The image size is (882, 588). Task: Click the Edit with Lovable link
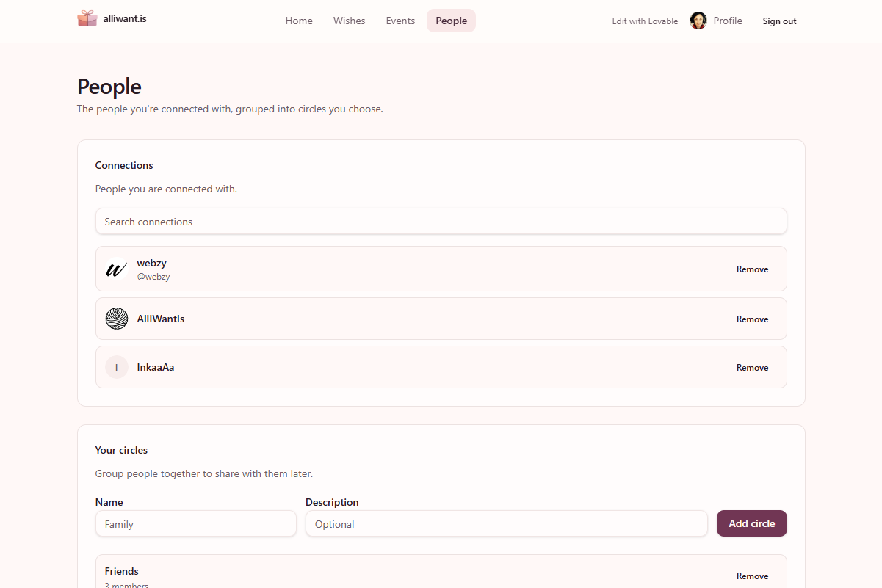click(x=645, y=21)
